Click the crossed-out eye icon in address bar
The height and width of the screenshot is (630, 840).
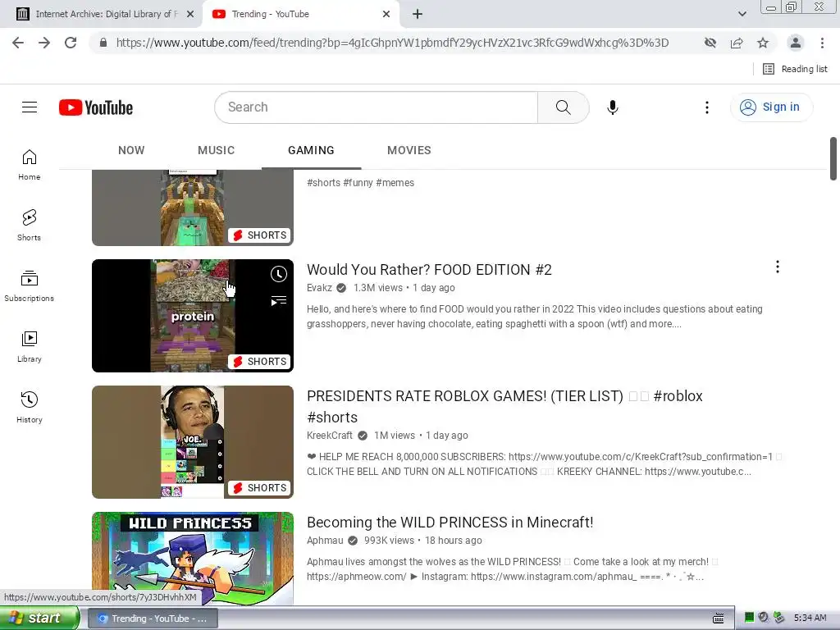pos(710,43)
